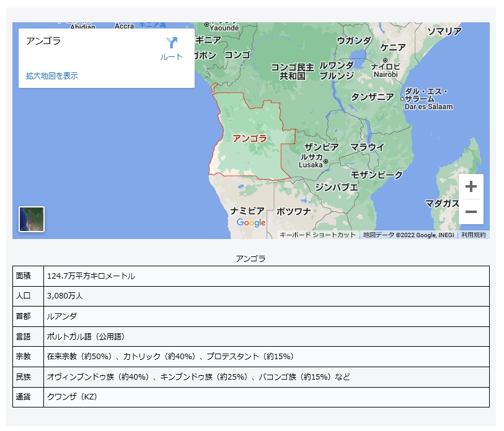Click the red アンゴラ label on map
Screen dimensions: 504x431
click(x=249, y=138)
